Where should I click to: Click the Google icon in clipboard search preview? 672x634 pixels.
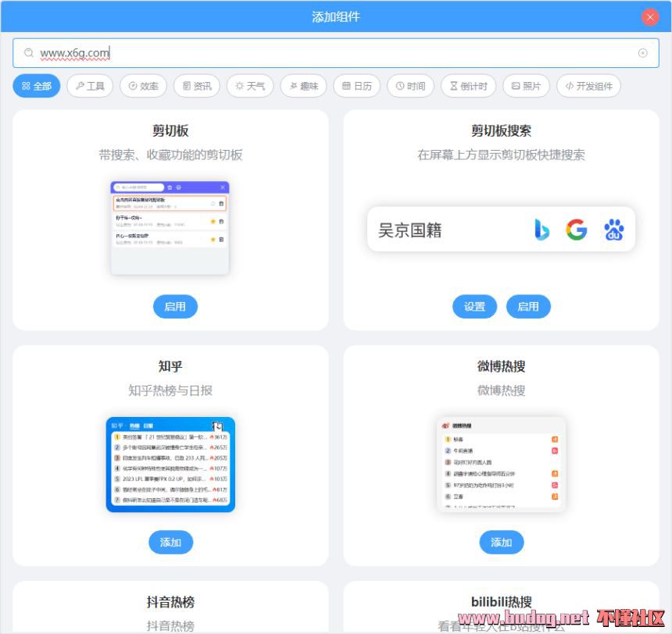click(577, 230)
